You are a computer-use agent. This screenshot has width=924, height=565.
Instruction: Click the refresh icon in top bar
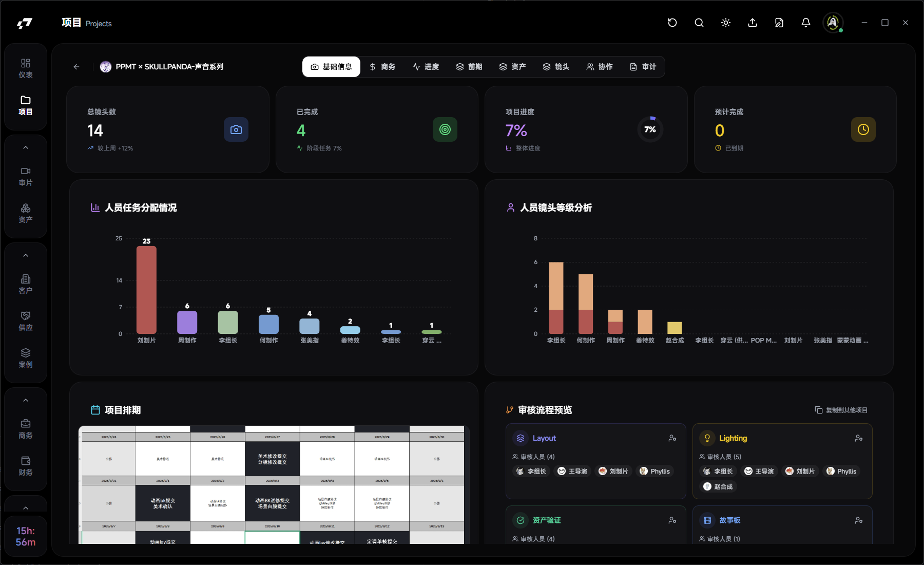tap(672, 23)
